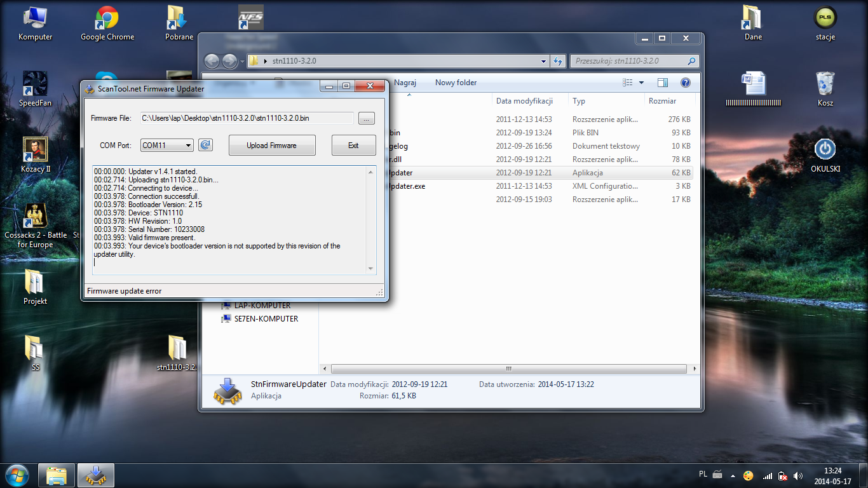Viewport: 868px width, 488px height.
Task: Click the PL input language indicator
Action: click(703, 474)
